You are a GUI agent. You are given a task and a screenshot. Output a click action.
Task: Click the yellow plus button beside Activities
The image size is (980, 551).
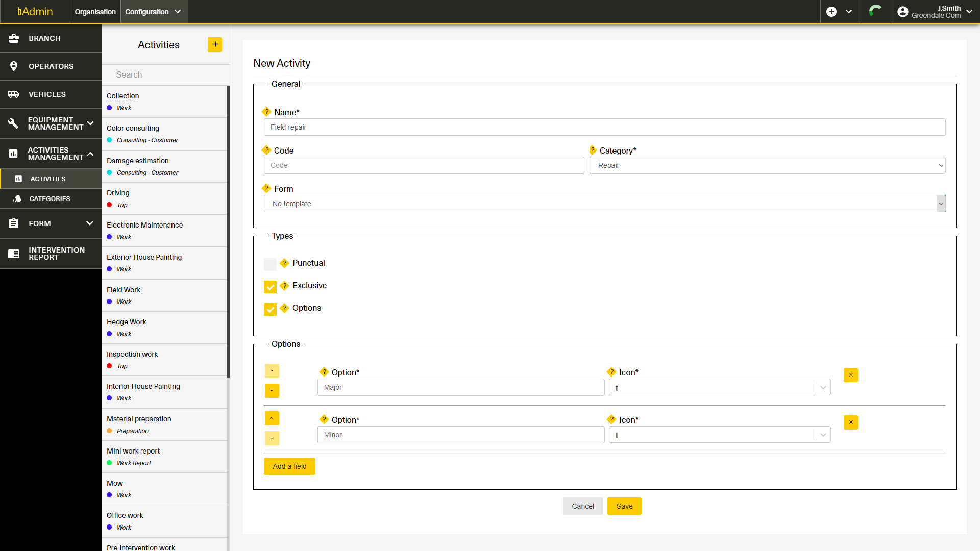point(215,44)
